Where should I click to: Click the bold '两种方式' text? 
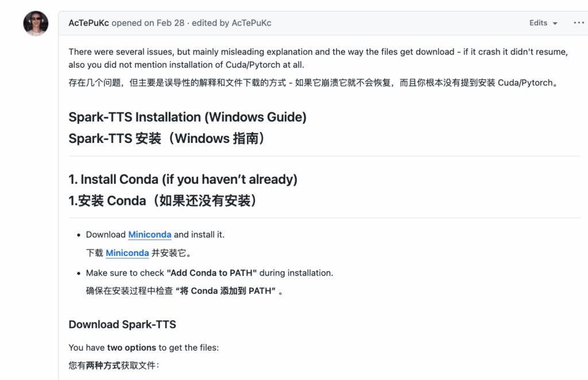(103, 366)
